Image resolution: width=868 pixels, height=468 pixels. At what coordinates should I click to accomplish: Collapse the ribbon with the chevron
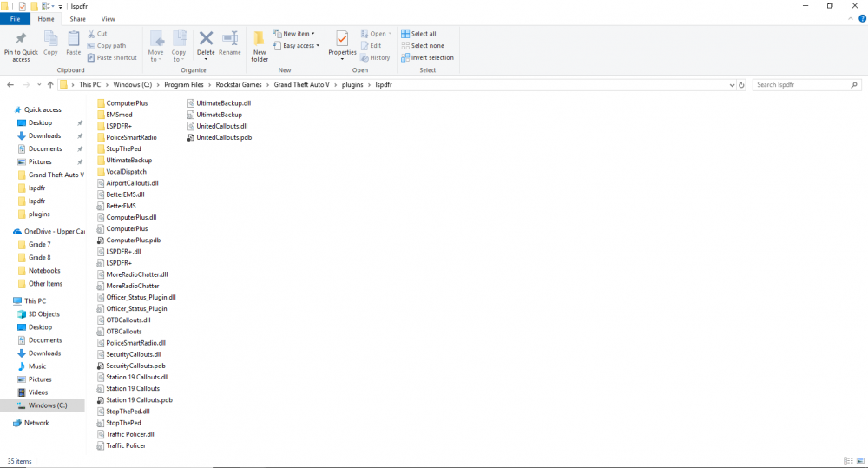(x=851, y=19)
